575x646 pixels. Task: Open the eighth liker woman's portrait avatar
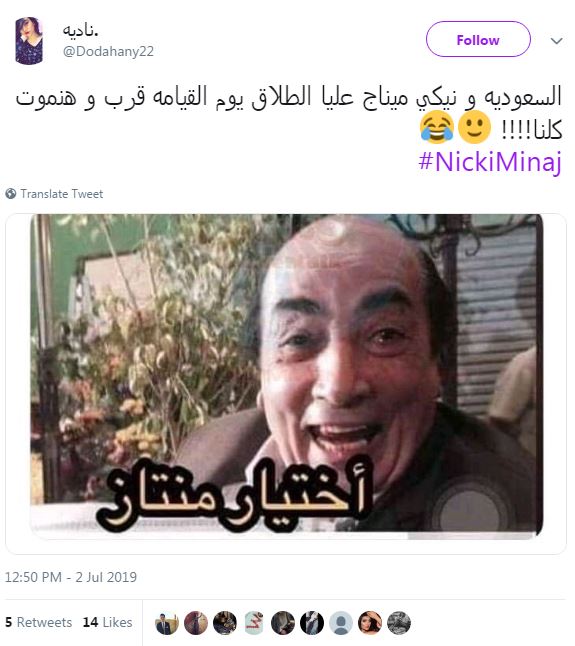tap(370, 623)
